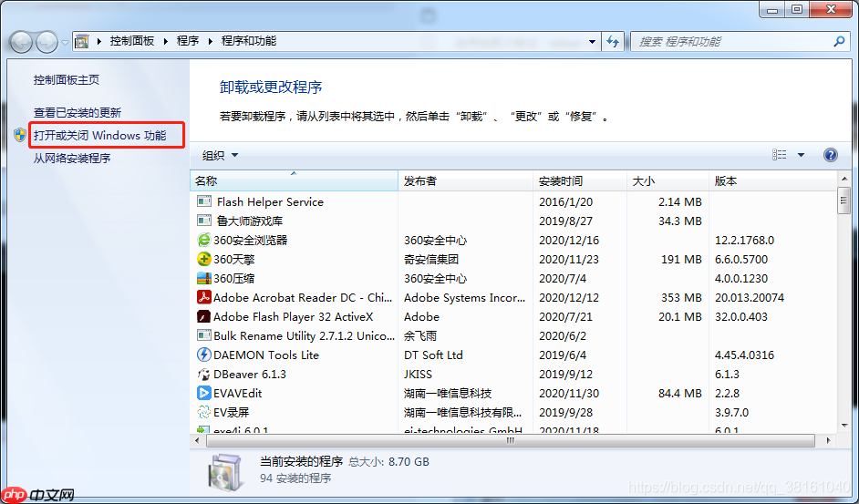Image resolution: width=859 pixels, height=504 pixels.
Task: Sort by the 名称 column header
Action: point(295,180)
